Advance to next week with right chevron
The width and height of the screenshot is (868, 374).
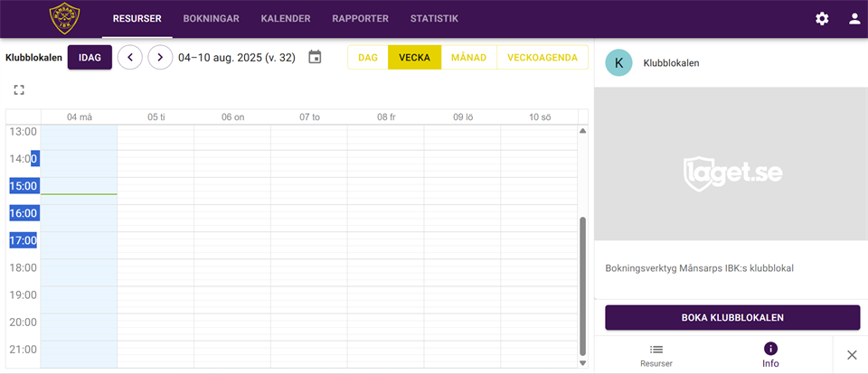[x=160, y=58]
